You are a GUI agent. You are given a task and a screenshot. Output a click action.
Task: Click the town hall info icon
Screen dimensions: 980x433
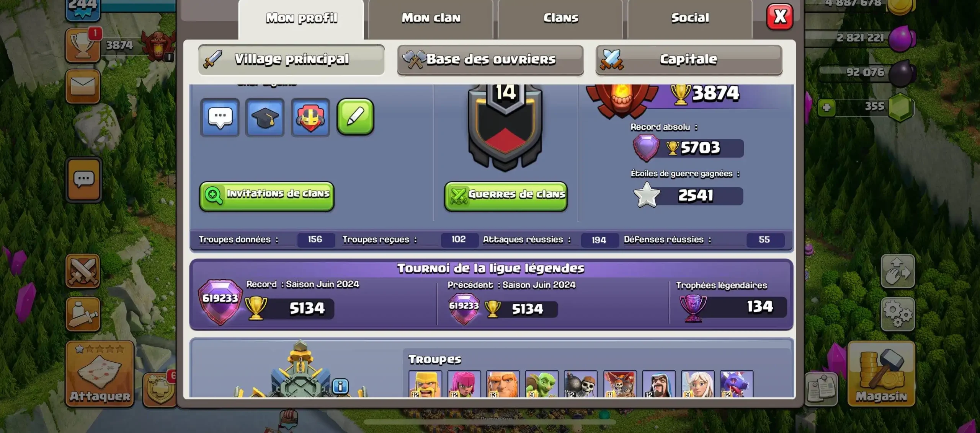tap(340, 386)
